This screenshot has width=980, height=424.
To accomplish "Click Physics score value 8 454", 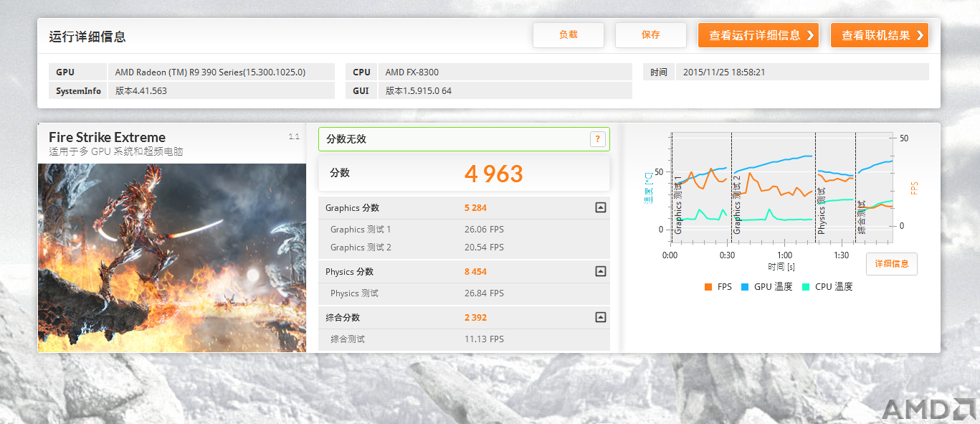I will [x=475, y=272].
